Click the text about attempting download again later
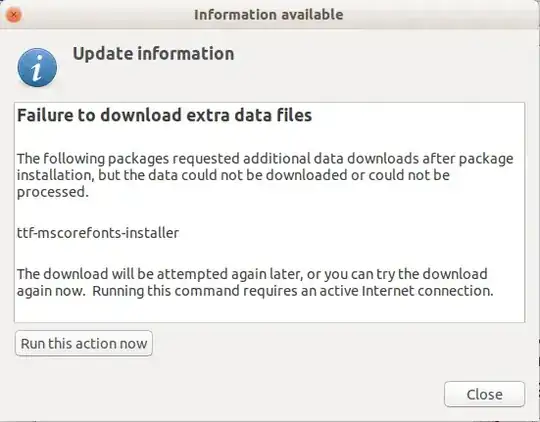540x422 pixels. tap(255, 282)
